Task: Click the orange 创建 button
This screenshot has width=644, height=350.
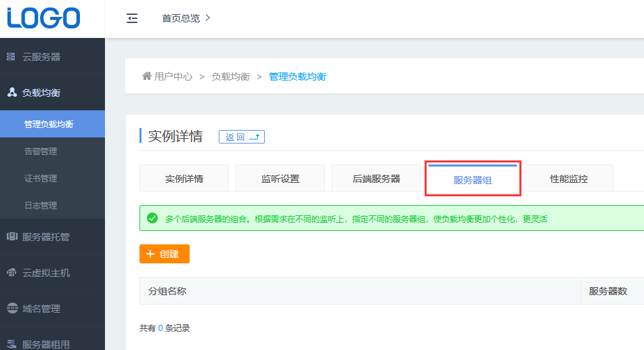Action: (x=165, y=254)
